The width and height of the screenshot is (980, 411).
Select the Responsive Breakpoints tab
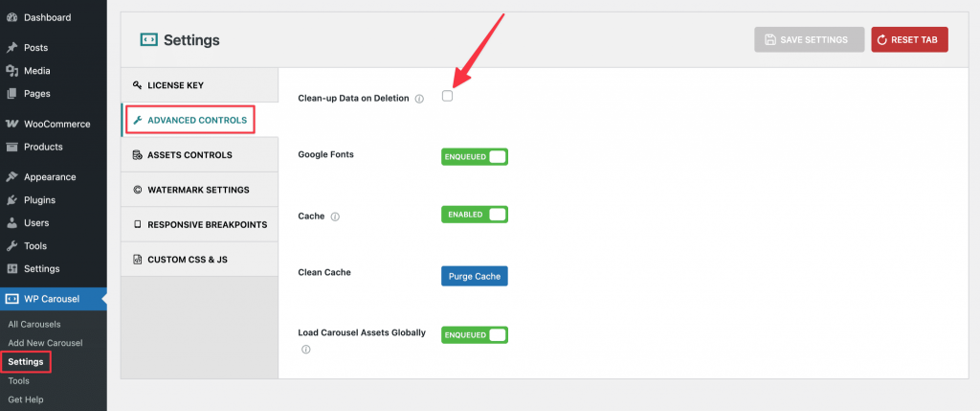pos(199,224)
